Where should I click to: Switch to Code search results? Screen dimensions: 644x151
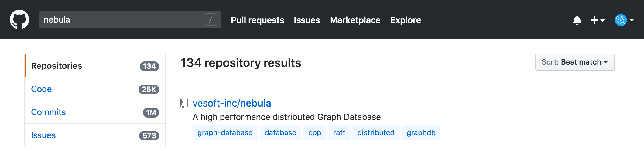coord(41,89)
